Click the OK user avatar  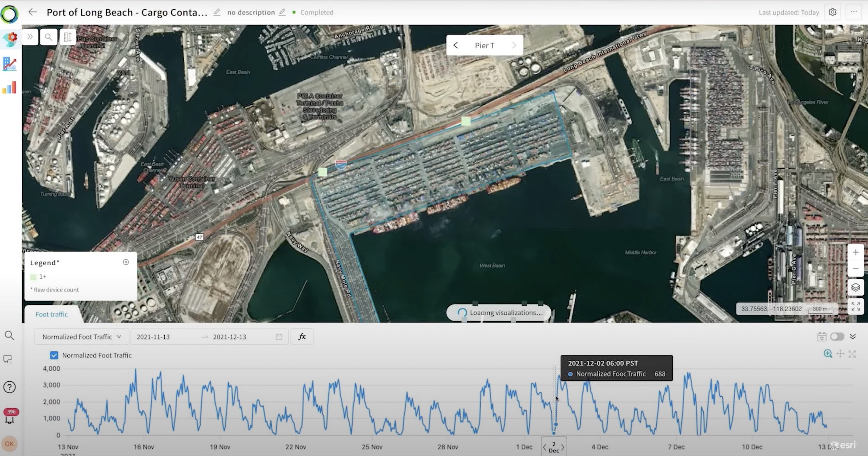9,444
